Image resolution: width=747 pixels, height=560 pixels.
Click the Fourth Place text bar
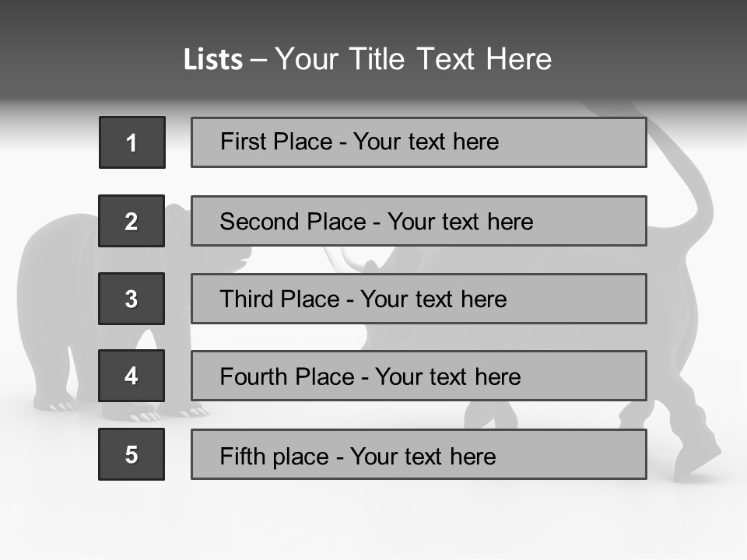coord(419,376)
